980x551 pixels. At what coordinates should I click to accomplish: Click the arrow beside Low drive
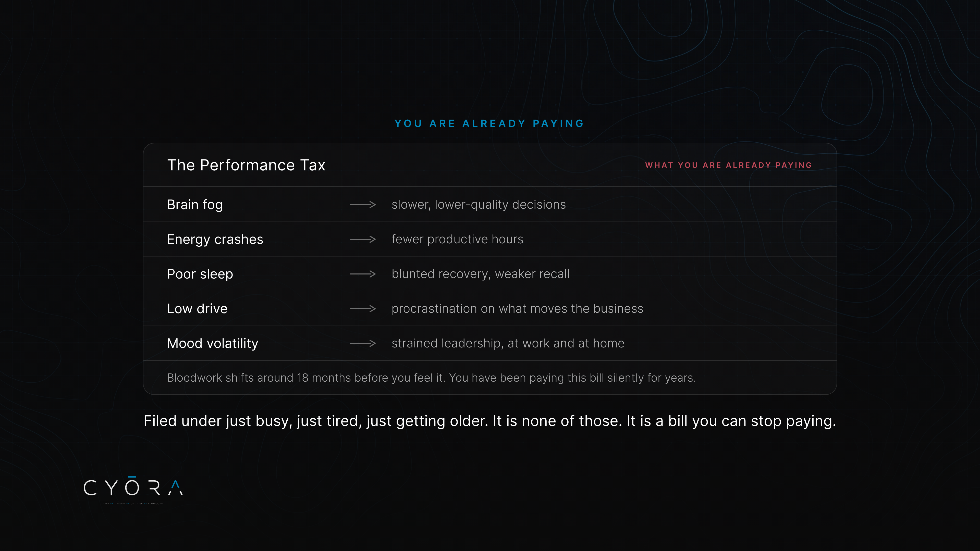[x=363, y=308]
